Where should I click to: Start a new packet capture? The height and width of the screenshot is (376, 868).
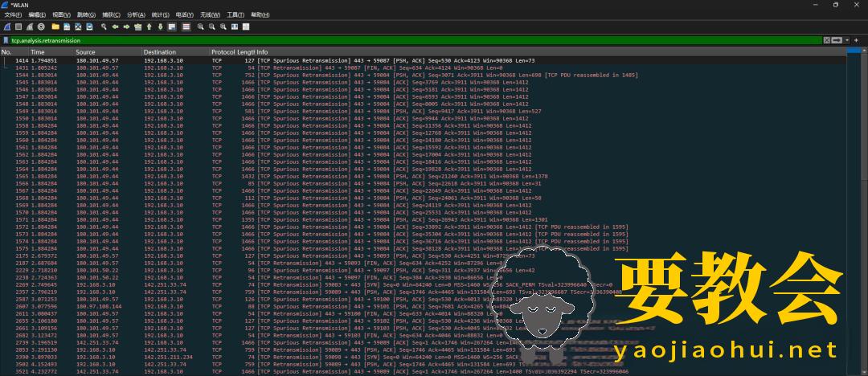(7, 27)
